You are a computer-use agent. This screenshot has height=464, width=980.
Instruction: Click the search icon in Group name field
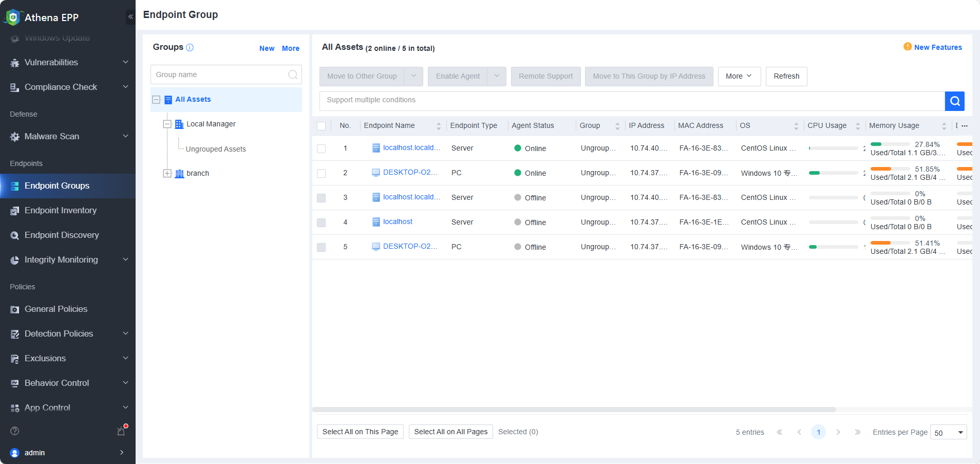(293, 75)
